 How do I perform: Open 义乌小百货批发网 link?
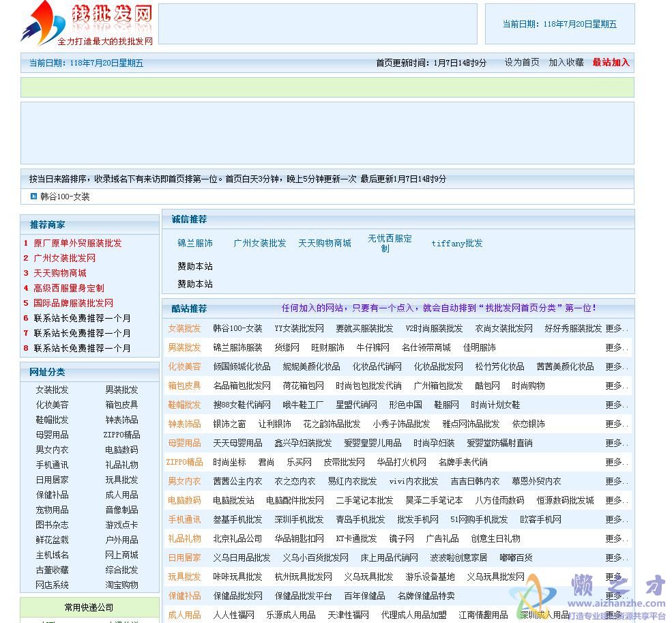(315, 557)
